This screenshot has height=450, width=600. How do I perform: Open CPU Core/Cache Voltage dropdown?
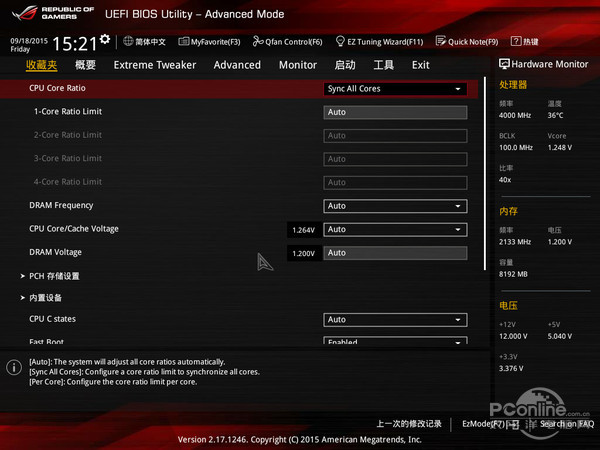(x=395, y=229)
